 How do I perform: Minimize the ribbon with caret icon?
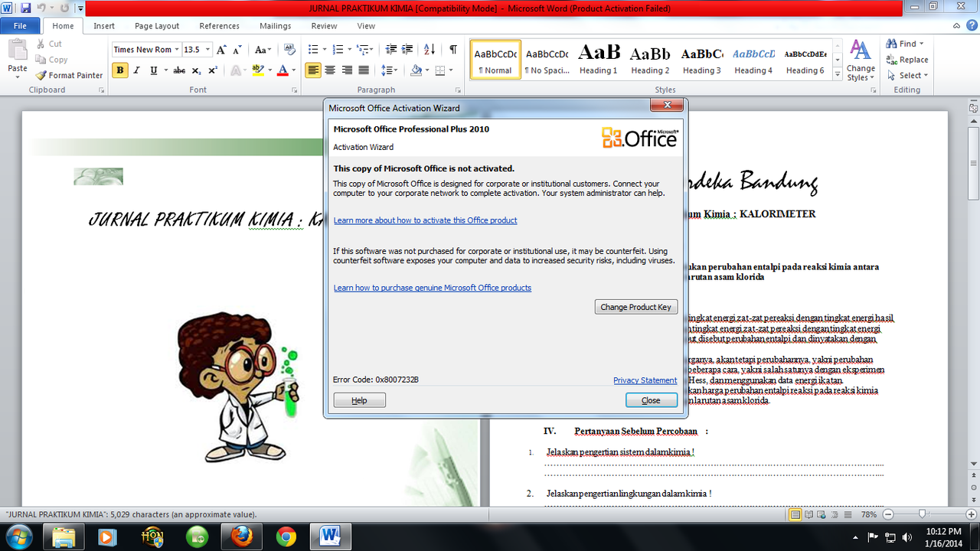pyautogui.click(x=957, y=26)
